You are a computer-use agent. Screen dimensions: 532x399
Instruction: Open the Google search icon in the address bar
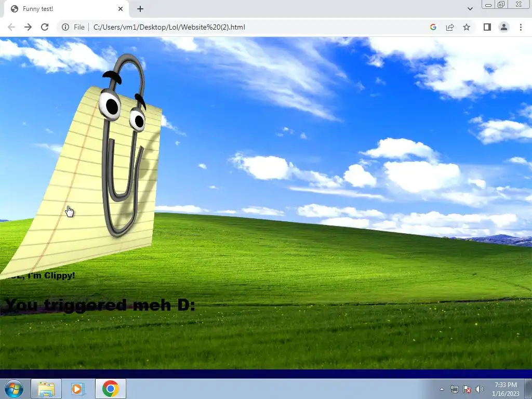[x=433, y=27]
